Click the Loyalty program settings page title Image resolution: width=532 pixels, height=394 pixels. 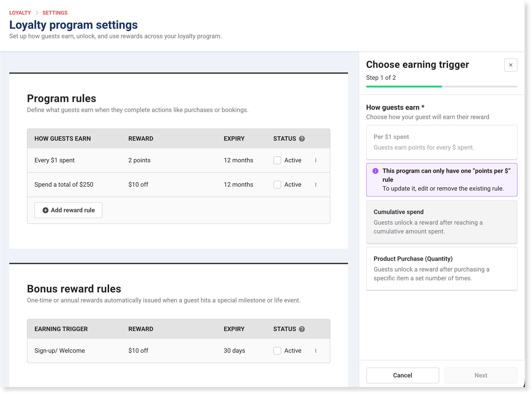pyautogui.click(x=74, y=25)
